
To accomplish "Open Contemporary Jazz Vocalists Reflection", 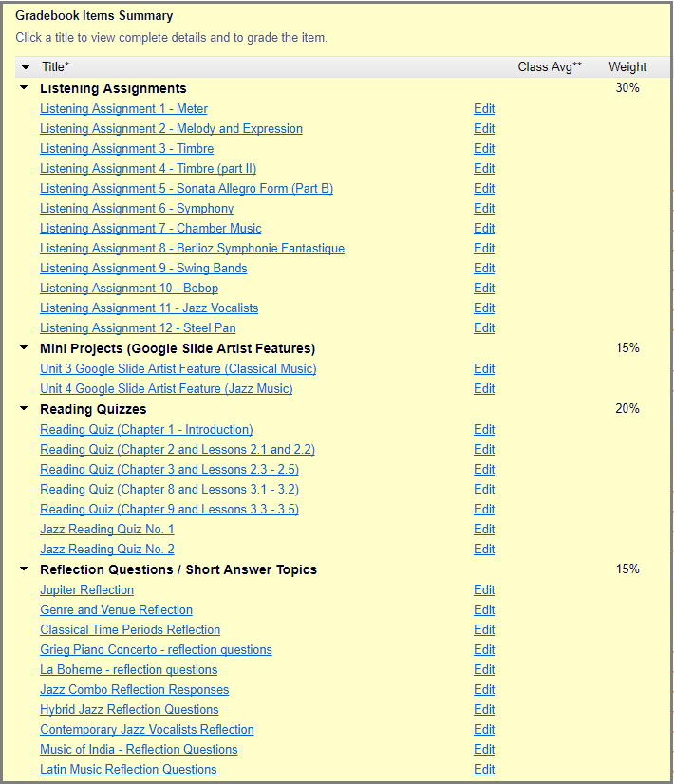I will (x=147, y=730).
